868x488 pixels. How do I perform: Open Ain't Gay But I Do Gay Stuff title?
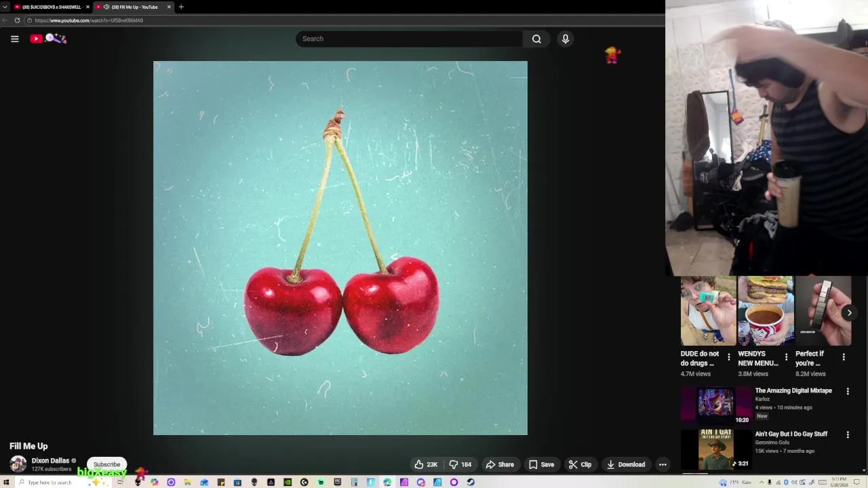click(x=791, y=434)
